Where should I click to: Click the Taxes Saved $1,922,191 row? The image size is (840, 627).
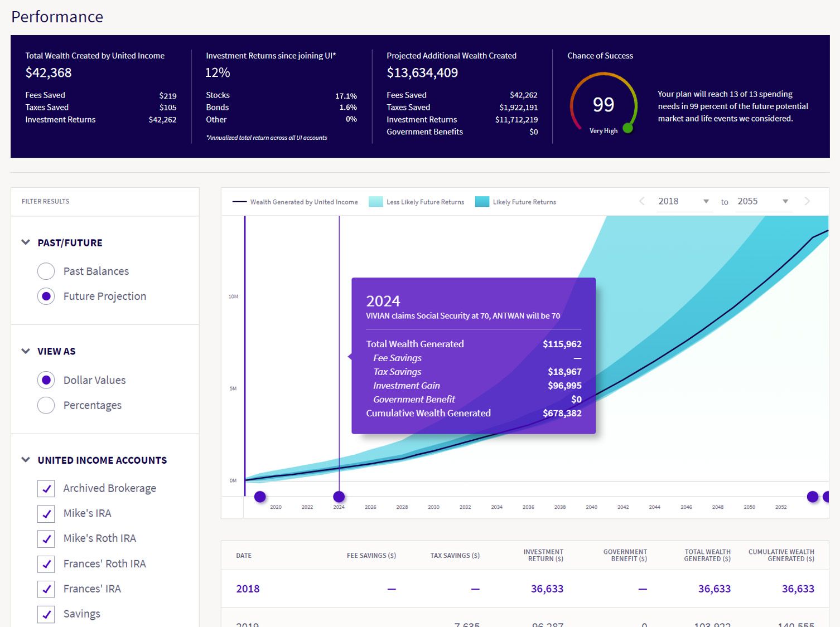point(462,108)
